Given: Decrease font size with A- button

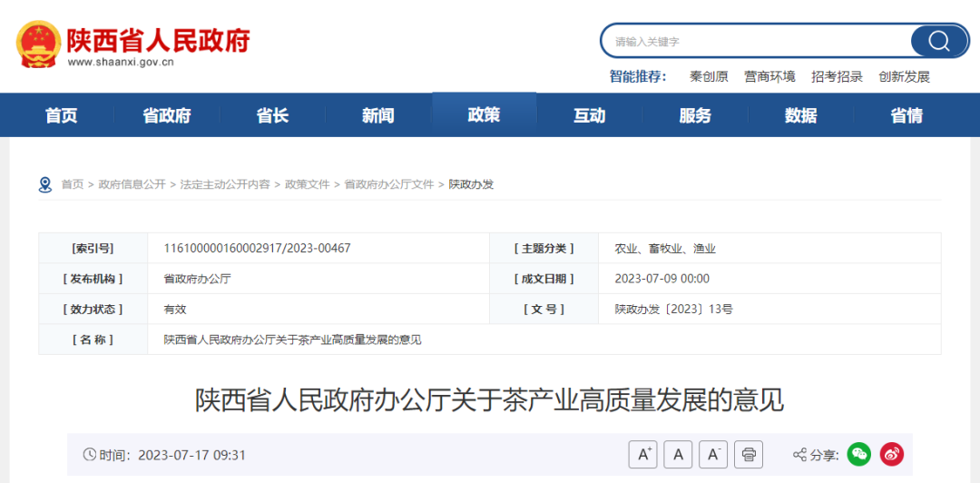Looking at the screenshot, I should pos(713,455).
